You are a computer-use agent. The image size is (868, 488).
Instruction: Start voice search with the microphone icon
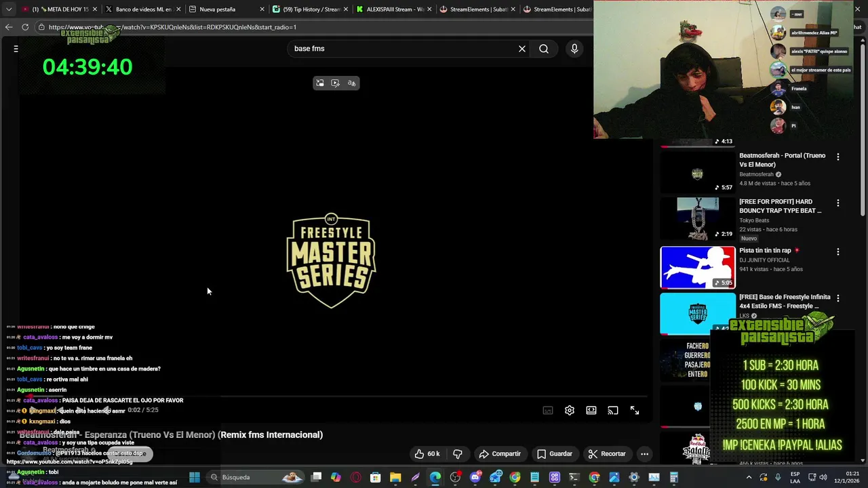coord(574,49)
